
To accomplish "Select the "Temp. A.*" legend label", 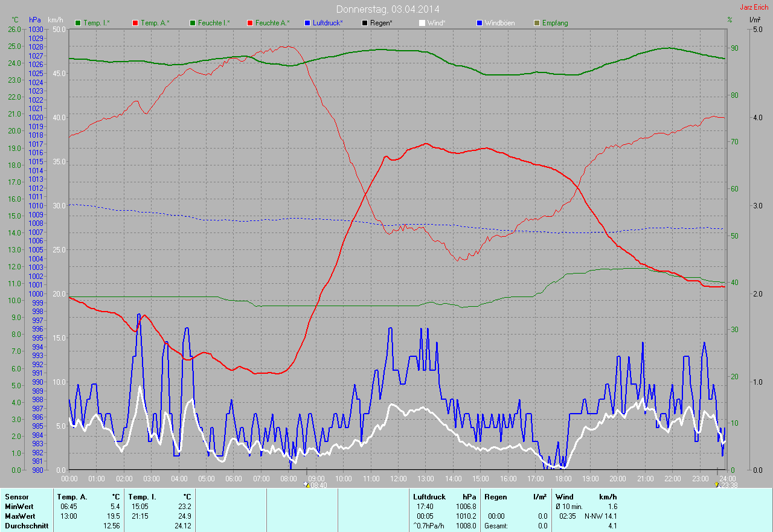I will [155, 23].
